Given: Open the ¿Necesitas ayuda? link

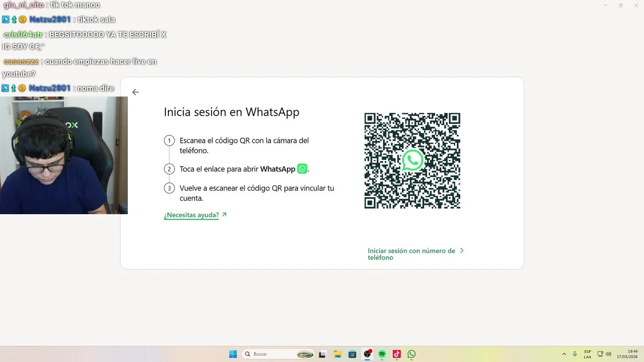Looking at the screenshot, I should coord(191,215).
